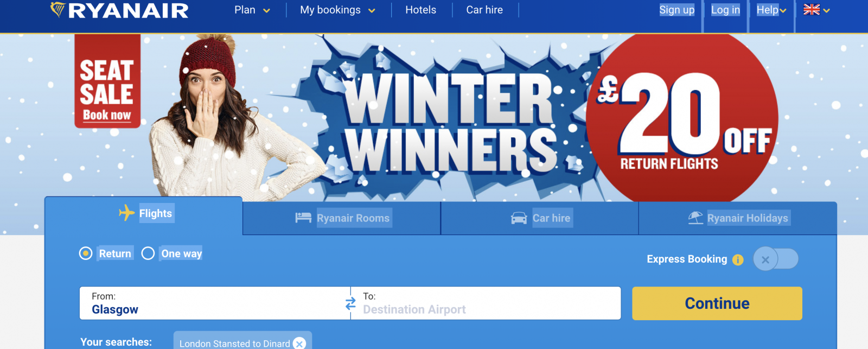
Task: Click the airplane icon on Flights tab
Action: [x=126, y=213]
